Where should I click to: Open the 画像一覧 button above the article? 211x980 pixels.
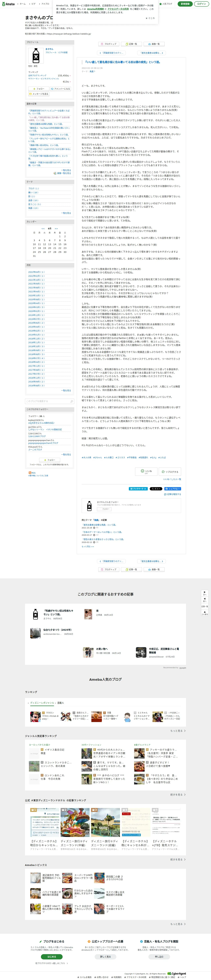pos(154,44)
